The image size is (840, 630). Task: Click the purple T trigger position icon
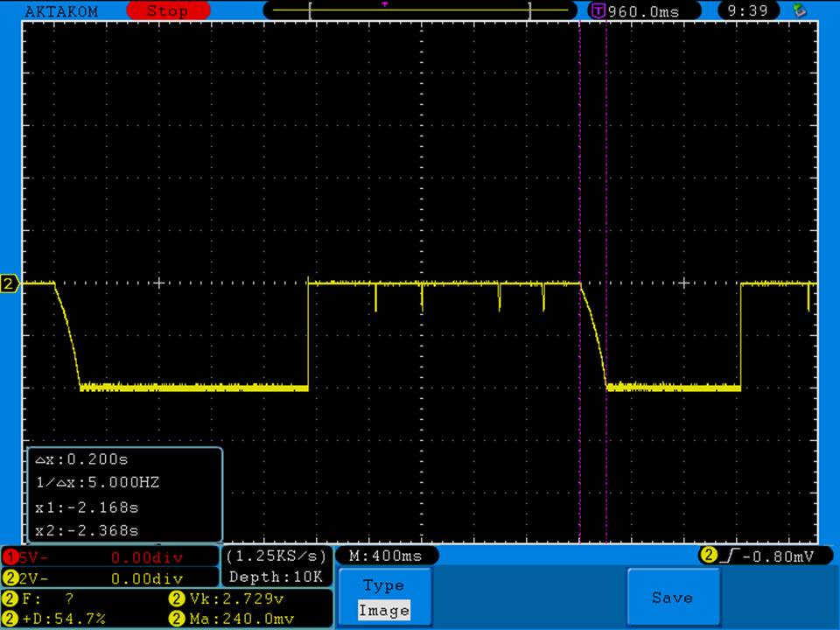598,11
